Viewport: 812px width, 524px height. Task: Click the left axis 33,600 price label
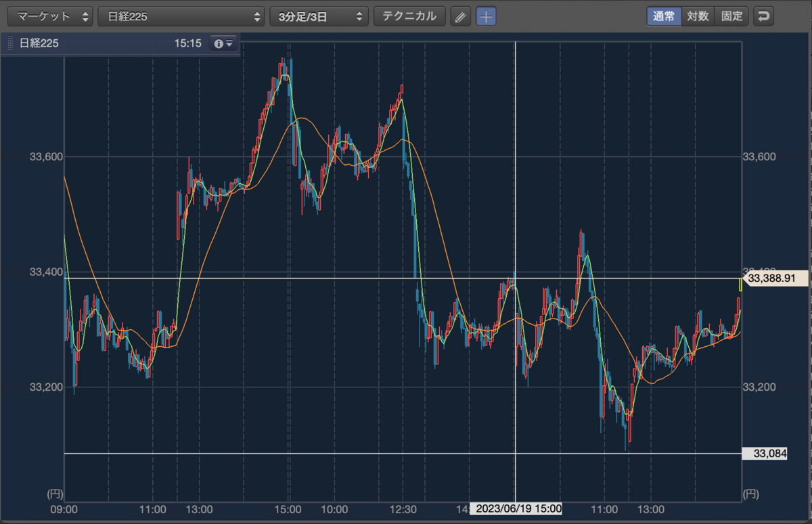point(47,157)
